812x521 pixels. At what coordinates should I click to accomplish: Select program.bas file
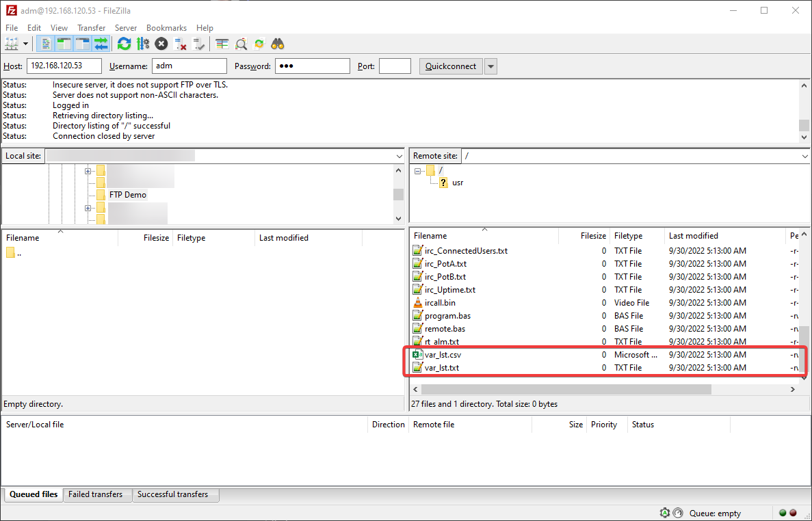coord(447,316)
